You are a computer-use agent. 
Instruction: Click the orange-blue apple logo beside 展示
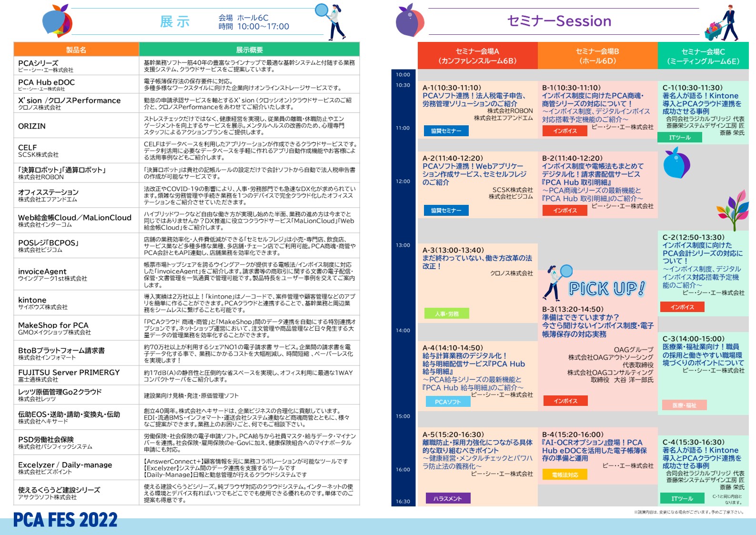pyautogui.click(x=57, y=21)
